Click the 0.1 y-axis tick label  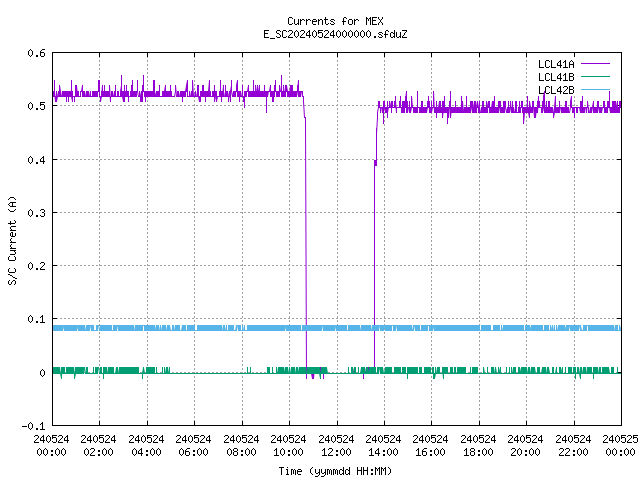point(36,319)
